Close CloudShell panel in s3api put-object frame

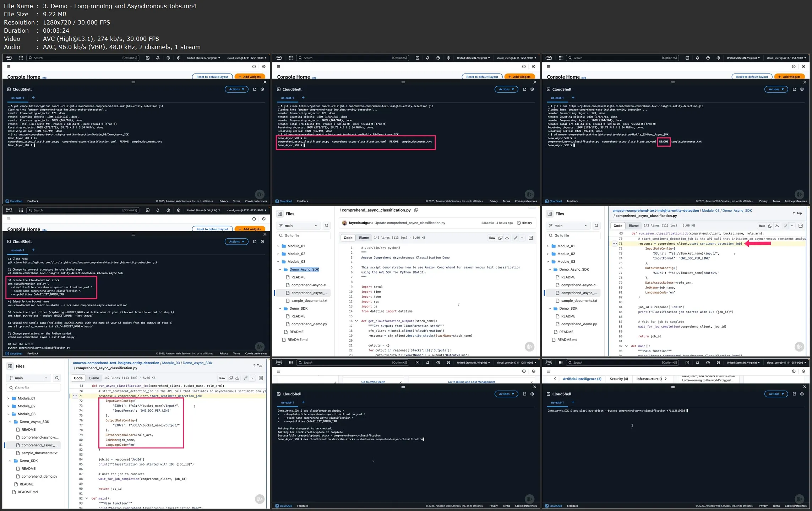pyautogui.click(x=805, y=387)
